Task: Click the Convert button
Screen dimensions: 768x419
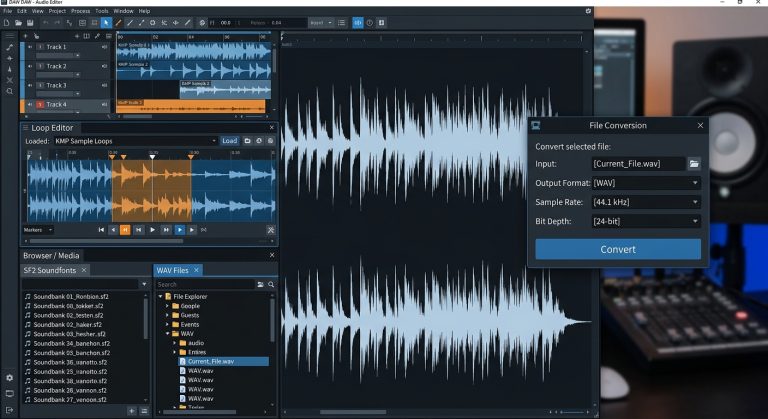Action: tap(618, 249)
